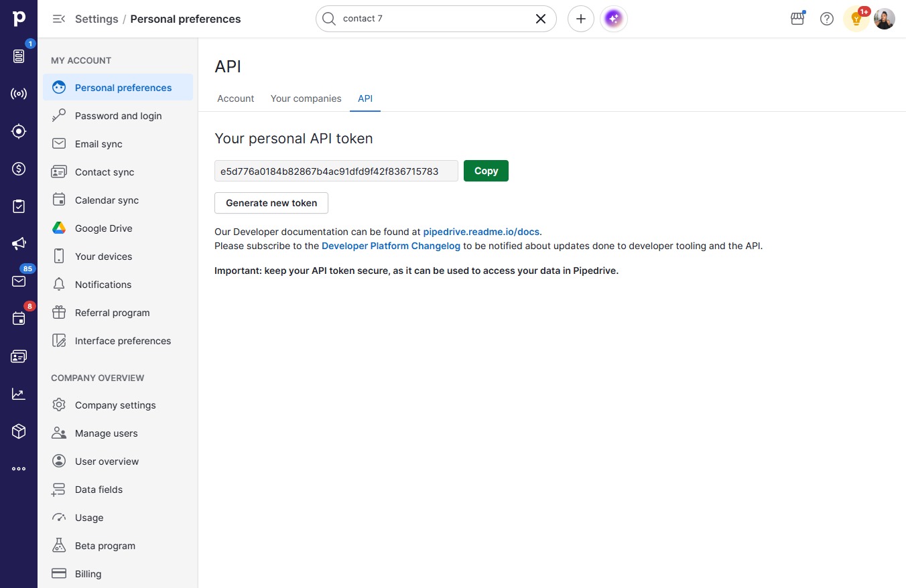Viewport: 906px width, 588px height.
Task: Select Personal preferences in the sidebar
Action: (x=118, y=88)
